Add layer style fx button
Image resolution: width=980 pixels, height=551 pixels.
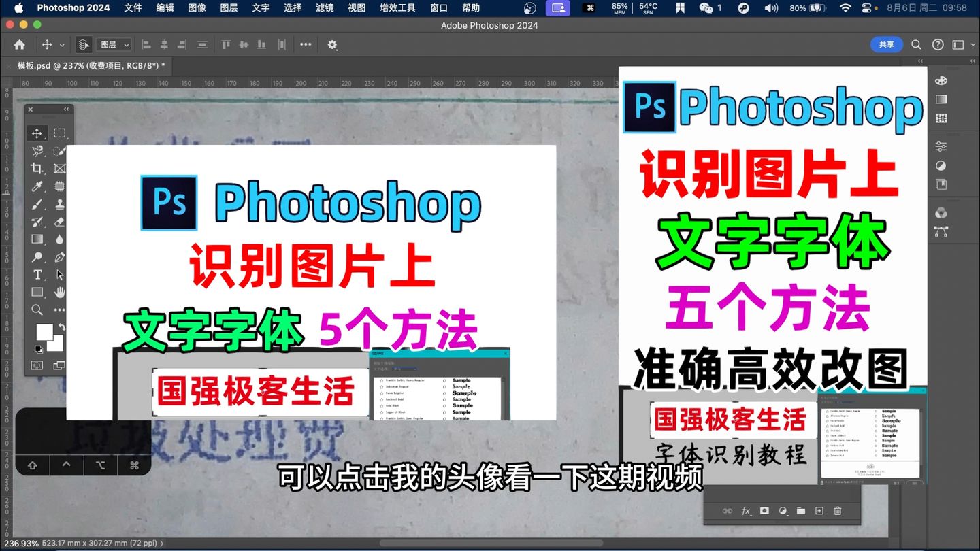(x=746, y=511)
